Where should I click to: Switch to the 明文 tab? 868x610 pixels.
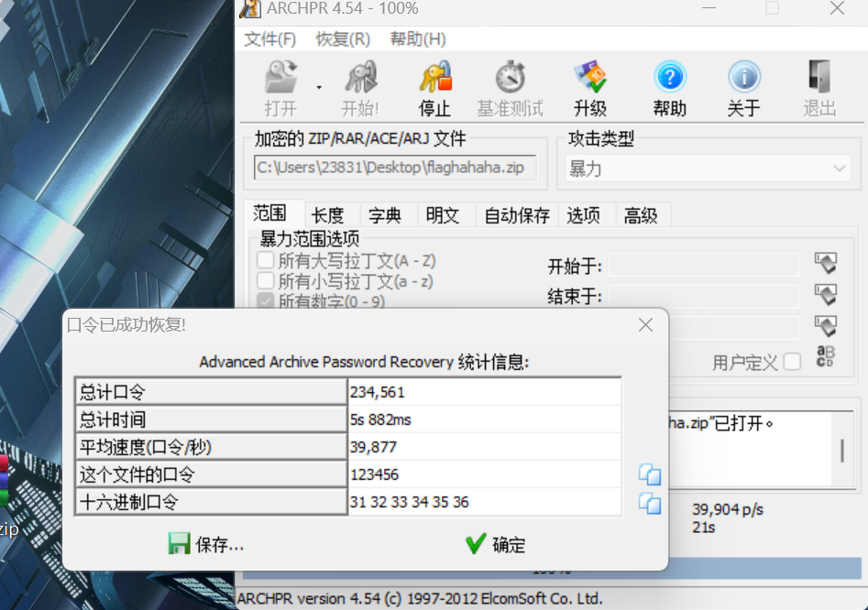click(443, 215)
